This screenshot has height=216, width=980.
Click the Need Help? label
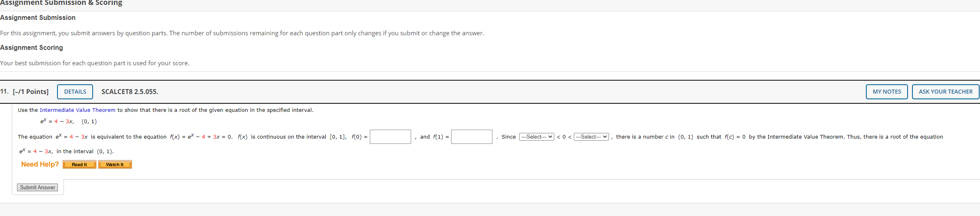(40, 164)
